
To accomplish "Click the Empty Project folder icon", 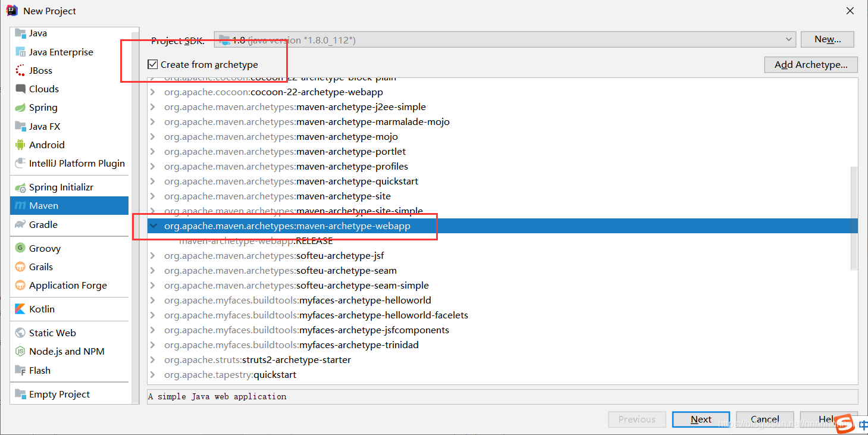I will pyautogui.click(x=20, y=394).
